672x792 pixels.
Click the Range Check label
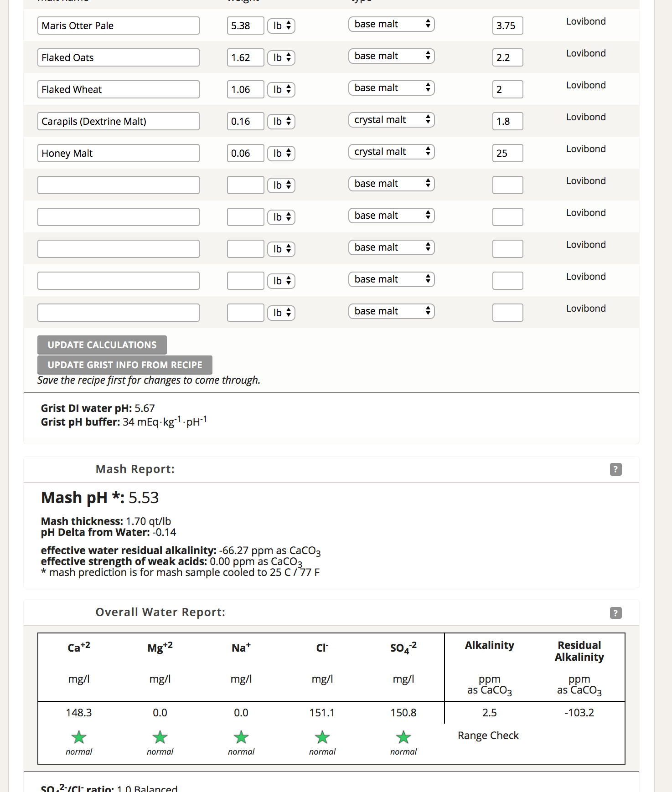point(488,735)
